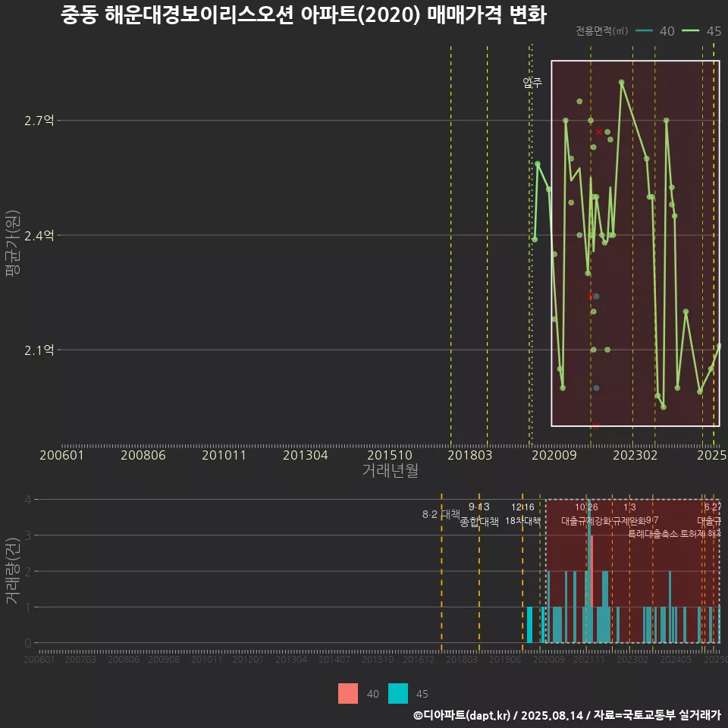Click the teal line icon beside legend label 40

point(644,32)
